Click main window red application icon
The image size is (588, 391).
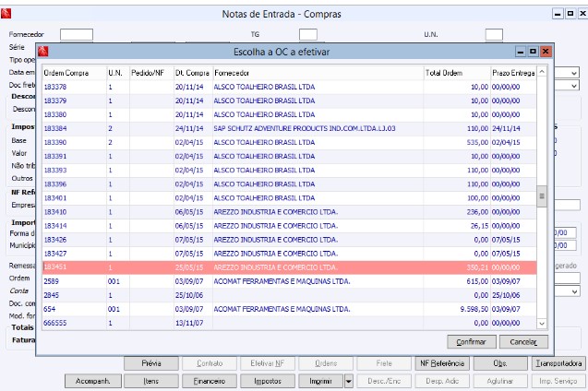click(x=6, y=14)
